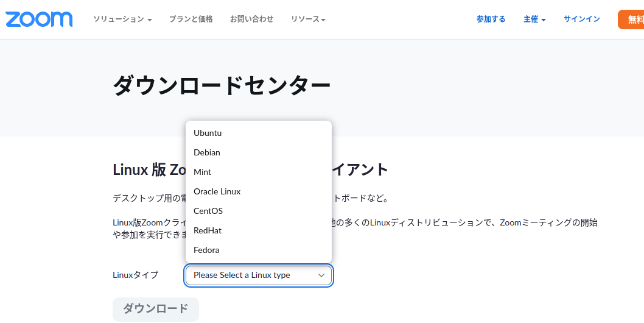
Task: Expand the 主催 dropdown
Action: (534, 20)
